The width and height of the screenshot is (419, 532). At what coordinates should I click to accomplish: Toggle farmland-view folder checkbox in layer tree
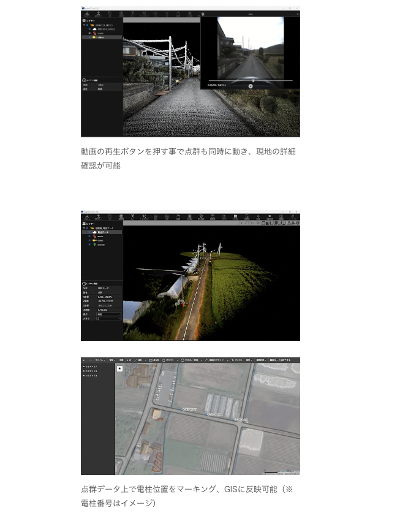(x=87, y=228)
